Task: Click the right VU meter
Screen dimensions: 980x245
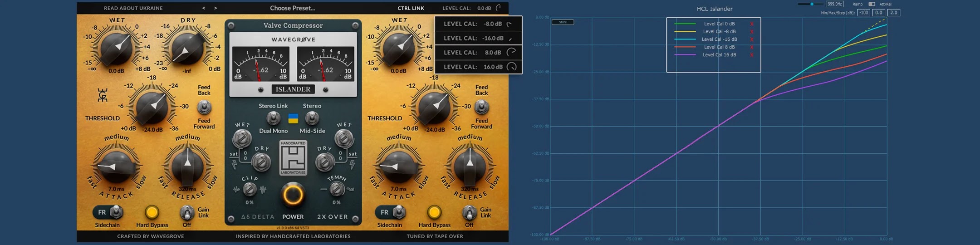Action: pyautogui.click(x=325, y=64)
